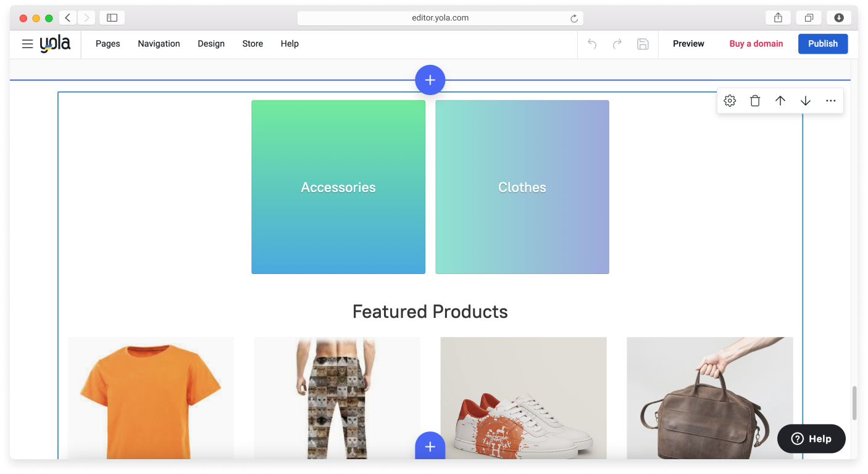Screen dimensions: 868x474
Task: Open the hamburger menu beside Yola logo
Action: click(x=27, y=44)
